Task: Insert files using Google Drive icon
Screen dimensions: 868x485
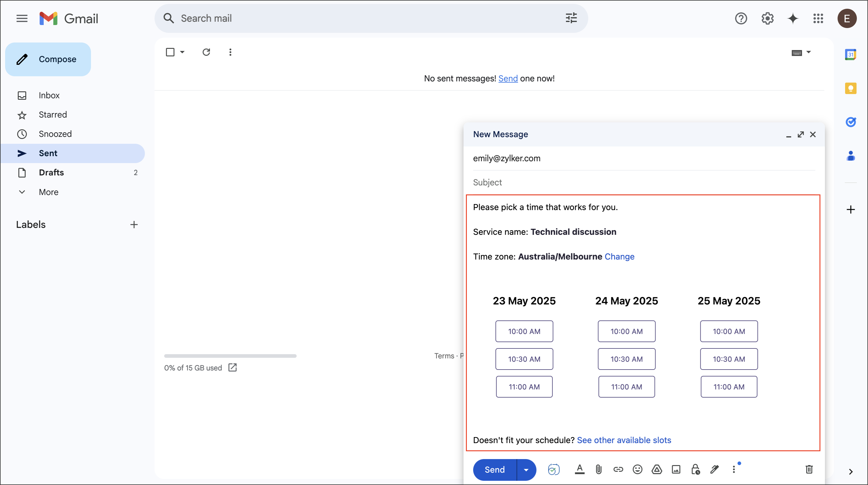Action: [657, 469]
